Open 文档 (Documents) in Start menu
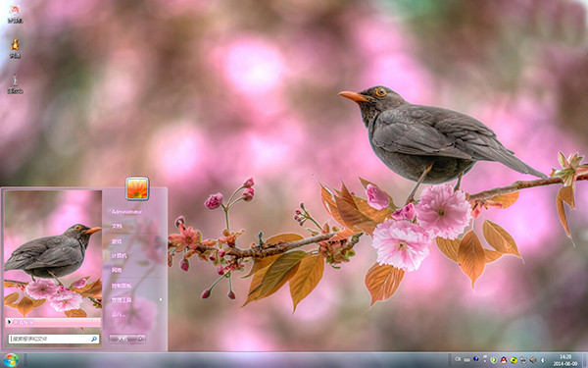This screenshot has width=588, height=368. click(x=117, y=226)
